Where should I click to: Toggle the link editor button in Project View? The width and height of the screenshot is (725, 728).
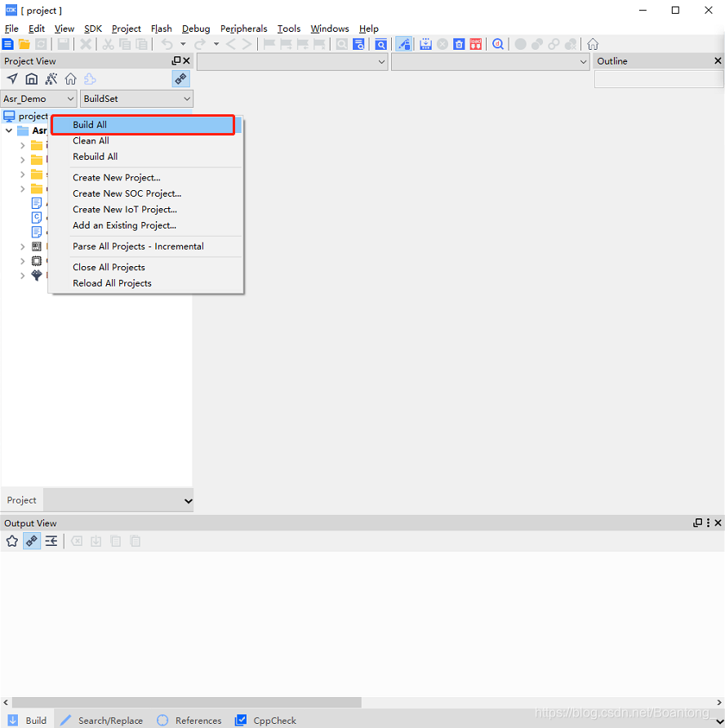tap(180, 79)
